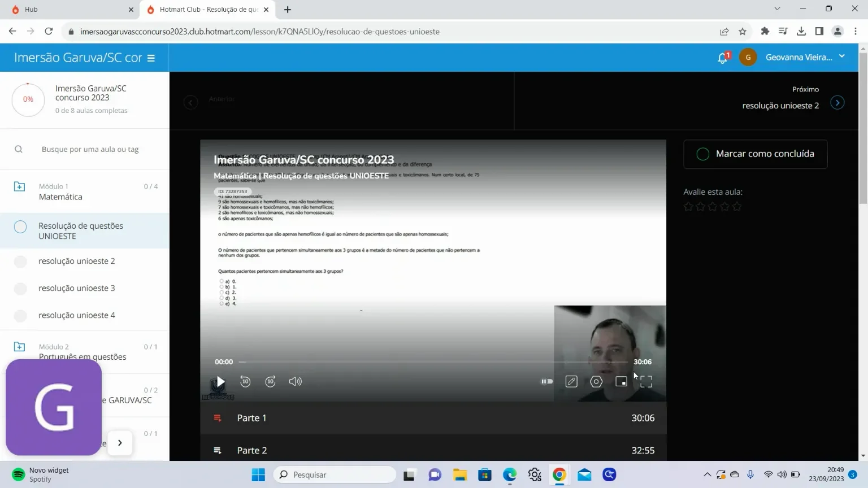This screenshot has width=868, height=488.
Task: Show hidden system tray icons
Action: coord(707,475)
